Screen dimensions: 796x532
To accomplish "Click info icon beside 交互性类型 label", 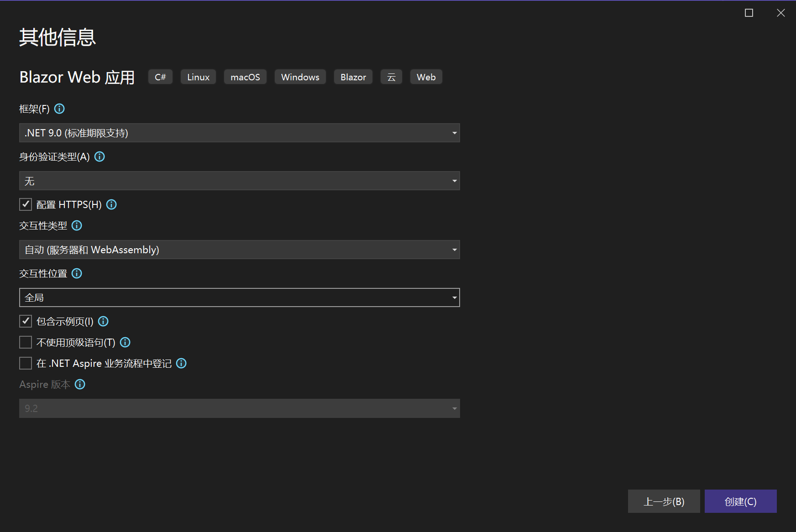I will click(x=77, y=225).
